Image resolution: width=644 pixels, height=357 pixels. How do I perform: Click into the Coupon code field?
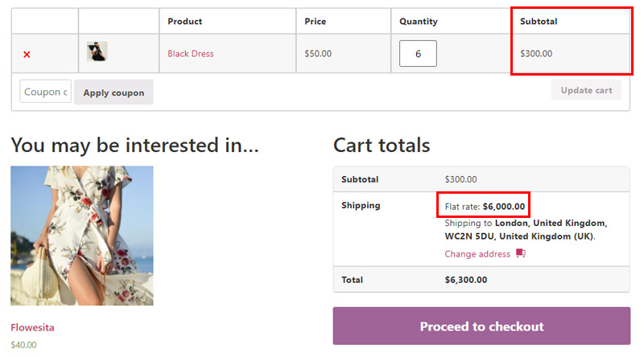tap(46, 92)
